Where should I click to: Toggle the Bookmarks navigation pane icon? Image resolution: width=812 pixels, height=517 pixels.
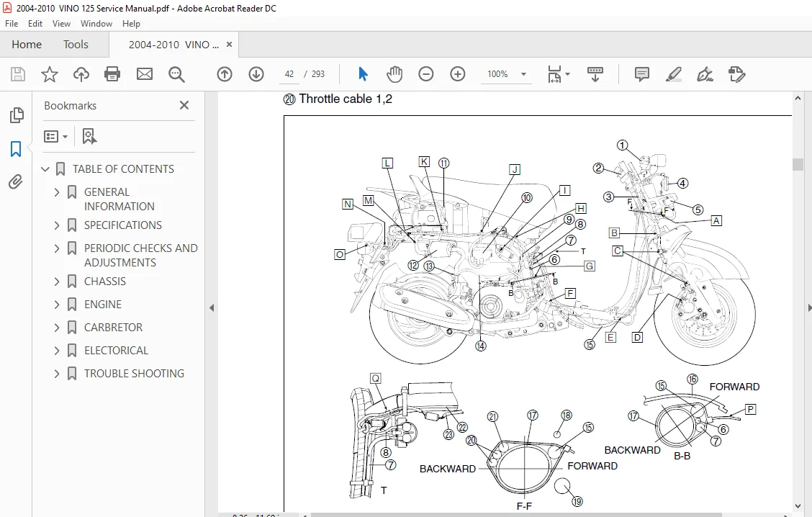click(16, 149)
